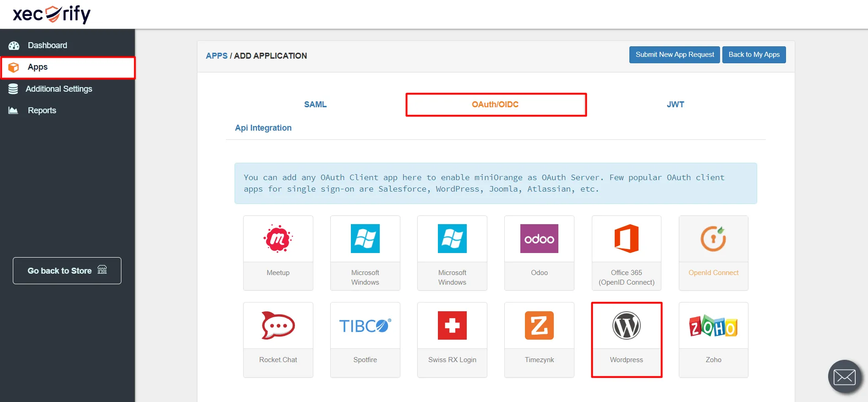Select the TIBCO Spotfire logo

(365, 325)
